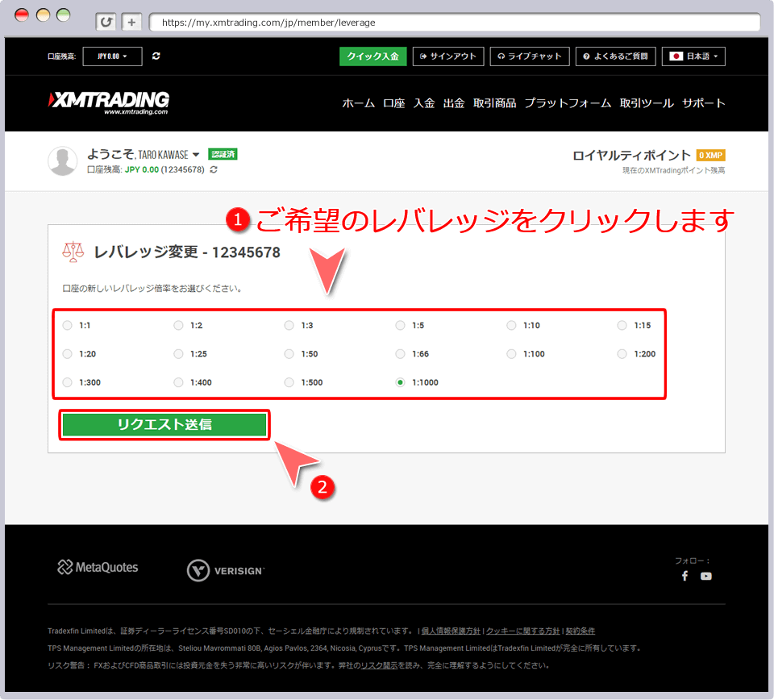
Task: Click the XMTRADING logo
Action: coord(109,102)
